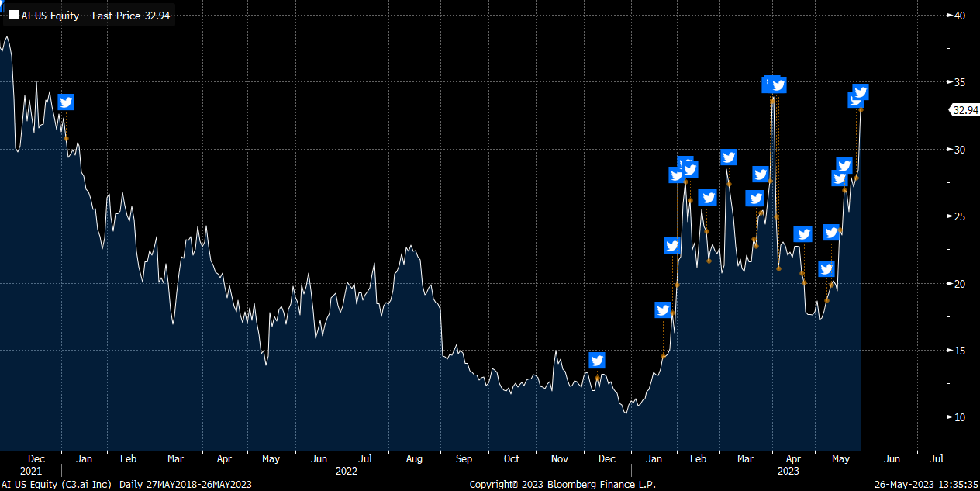The image size is (980, 491).
Task: Click the Nov month label on time axis
Action: pyautogui.click(x=560, y=459)
